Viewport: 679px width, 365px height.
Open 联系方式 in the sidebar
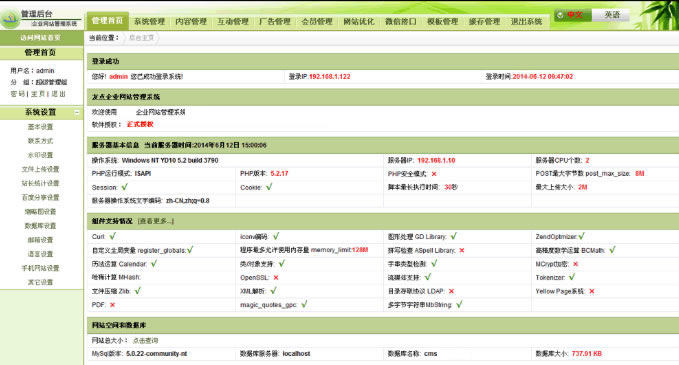[x=40, y=141]
